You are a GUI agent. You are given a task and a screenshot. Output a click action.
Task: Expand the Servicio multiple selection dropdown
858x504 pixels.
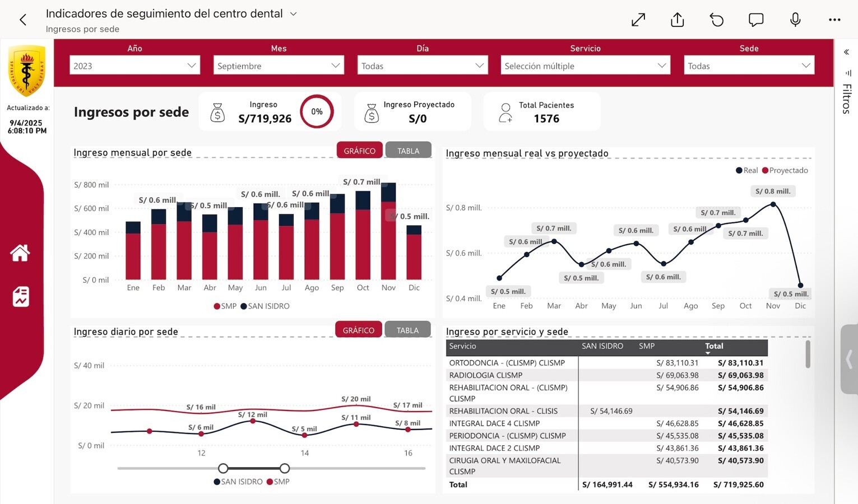pyautogui.click(x=585, y=66)
